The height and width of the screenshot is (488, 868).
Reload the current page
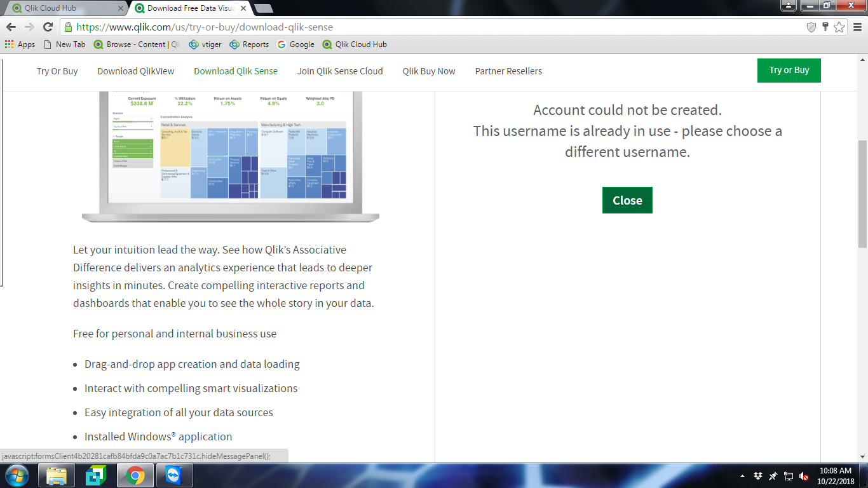(48, 27)
